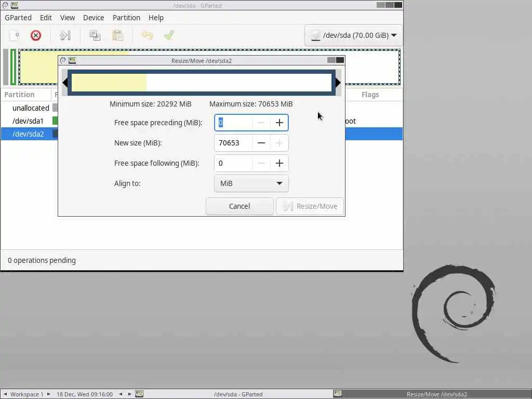Click the Cancel button
532x399 pixels.
pyautogui.click(x=240, y=206)
